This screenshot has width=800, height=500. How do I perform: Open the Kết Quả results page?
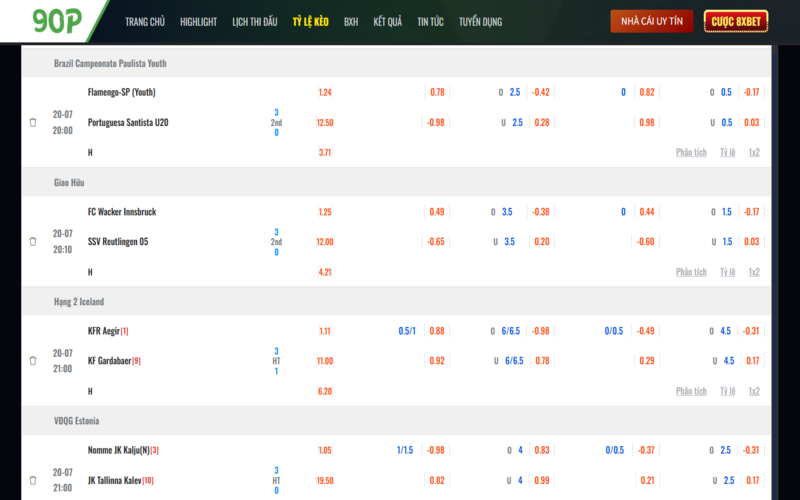tap(388, 21)
